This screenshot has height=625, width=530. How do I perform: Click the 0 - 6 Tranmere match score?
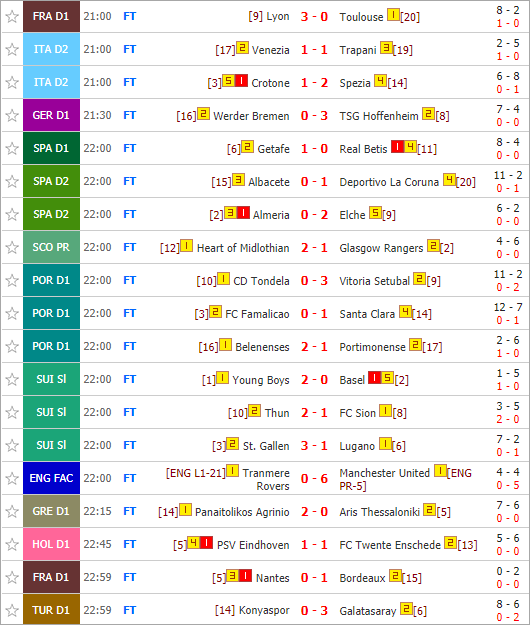314,478
